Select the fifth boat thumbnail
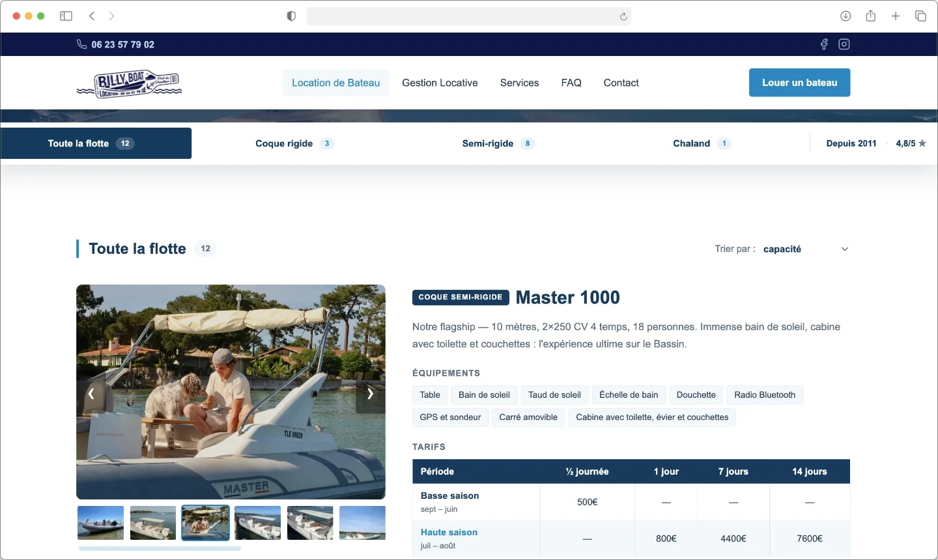The image size is (938, 560). pos(310,523)
